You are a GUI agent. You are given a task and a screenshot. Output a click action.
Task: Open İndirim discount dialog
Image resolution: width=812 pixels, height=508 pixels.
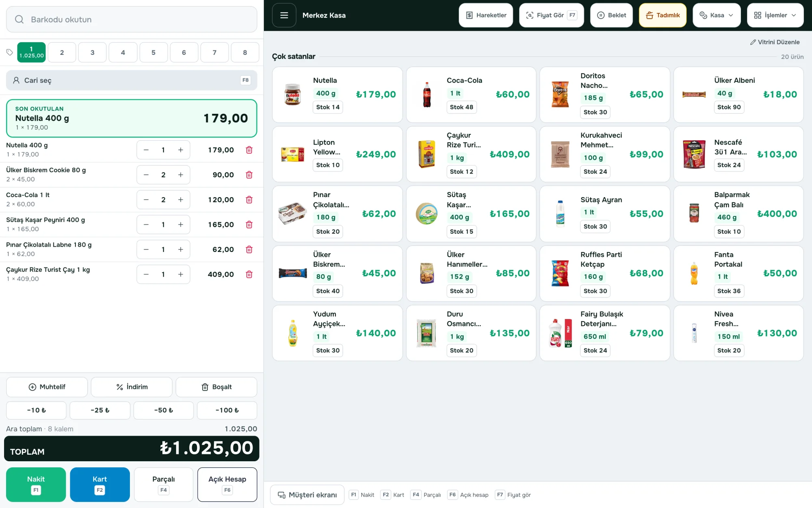132,387
